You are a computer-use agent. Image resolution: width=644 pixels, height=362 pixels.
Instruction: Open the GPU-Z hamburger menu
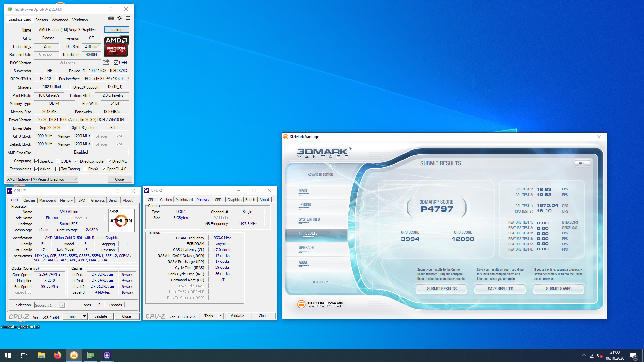point(128,18)
